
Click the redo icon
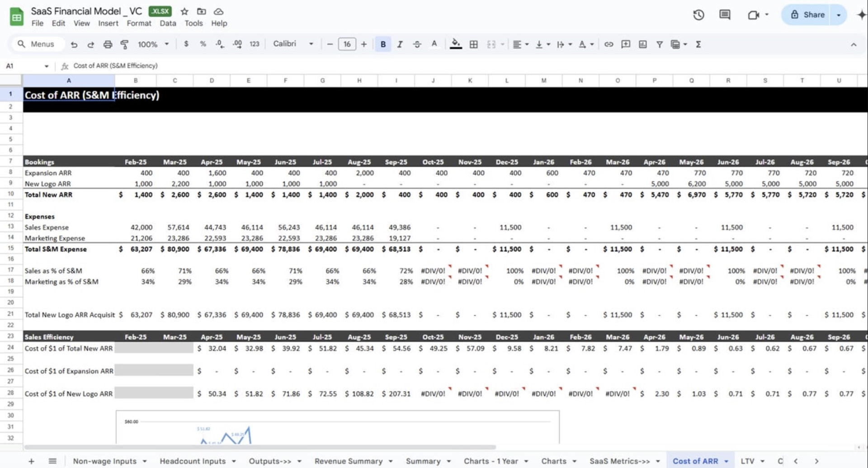click(x=91, y=44)
